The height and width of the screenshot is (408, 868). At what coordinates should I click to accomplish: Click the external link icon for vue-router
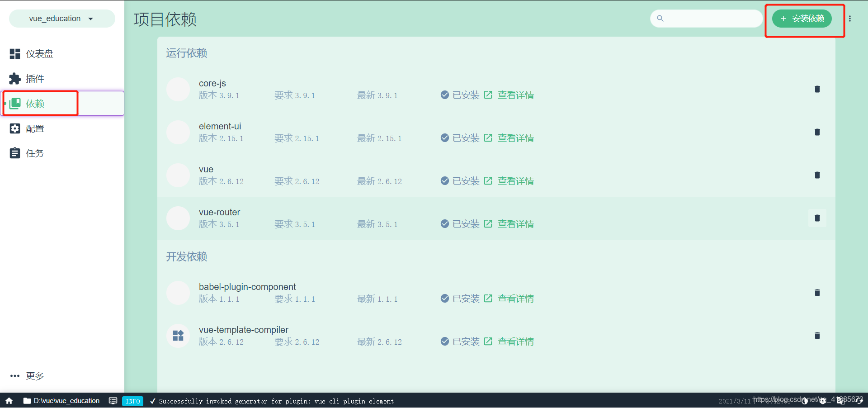click(488, 223)
